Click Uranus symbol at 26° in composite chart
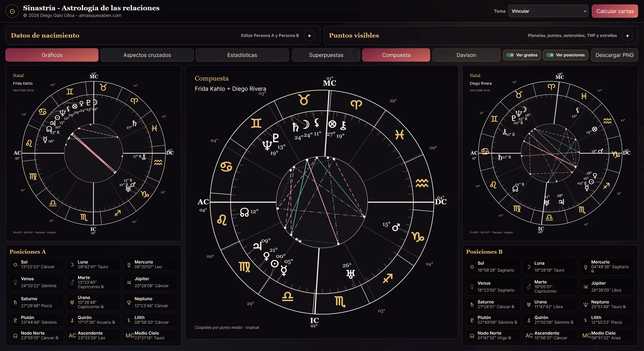The image size is (644, 351). (351, 274)
